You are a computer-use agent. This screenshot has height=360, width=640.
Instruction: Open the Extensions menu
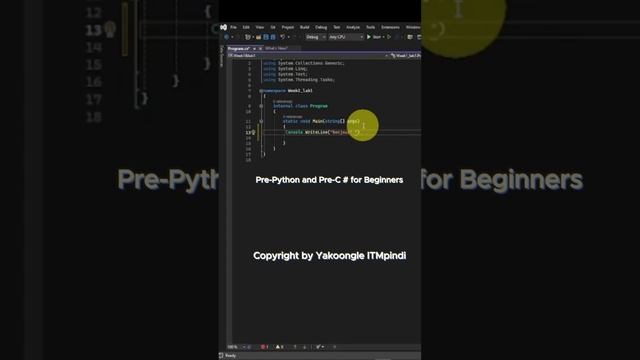pyautogui.click(x=390, y=27)
